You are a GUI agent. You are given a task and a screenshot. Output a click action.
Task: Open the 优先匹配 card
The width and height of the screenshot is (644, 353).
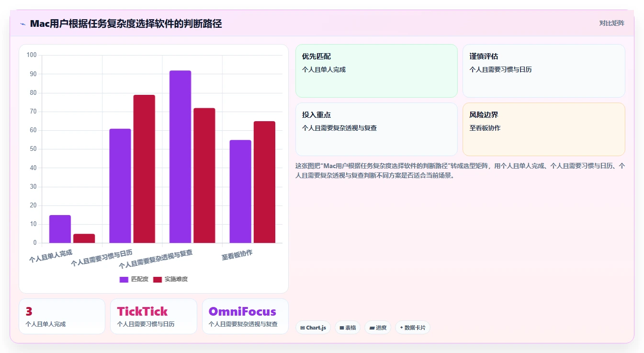pyautogui.click(x=376, y=71)
